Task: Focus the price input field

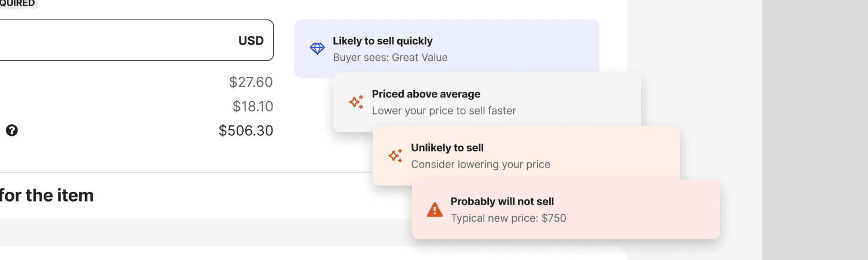Action: click(x=116, y=40)
